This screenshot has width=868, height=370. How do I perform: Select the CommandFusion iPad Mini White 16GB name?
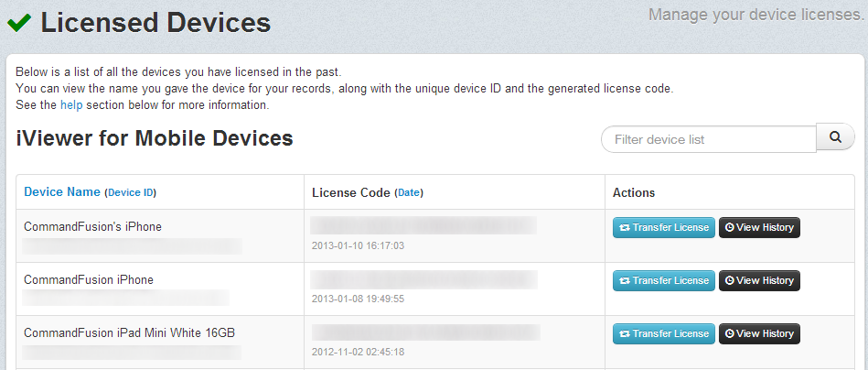pyautogui.click(x=129, y=333)
